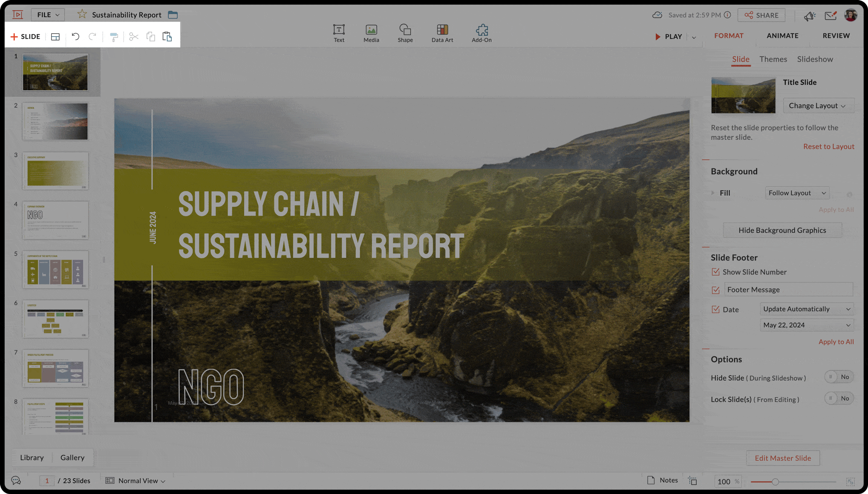Expand the Fill Follow Layout dropdown

click(797, 193)
